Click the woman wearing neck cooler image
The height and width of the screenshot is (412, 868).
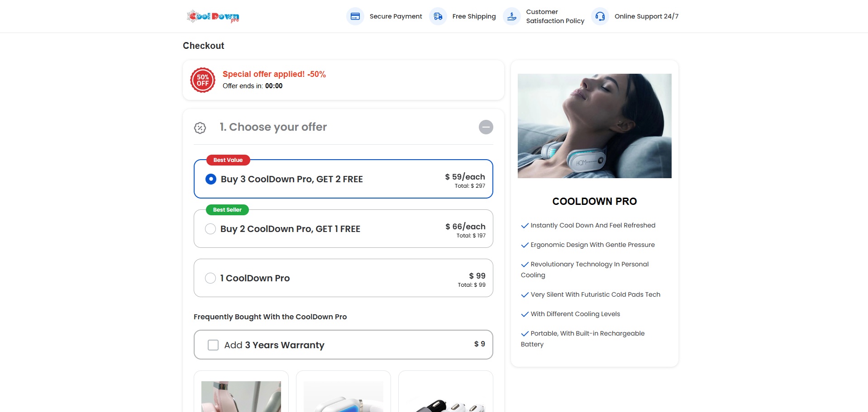pos(594,126)
